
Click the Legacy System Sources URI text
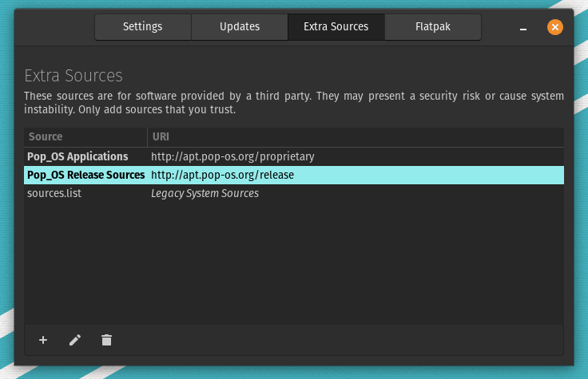205,193
